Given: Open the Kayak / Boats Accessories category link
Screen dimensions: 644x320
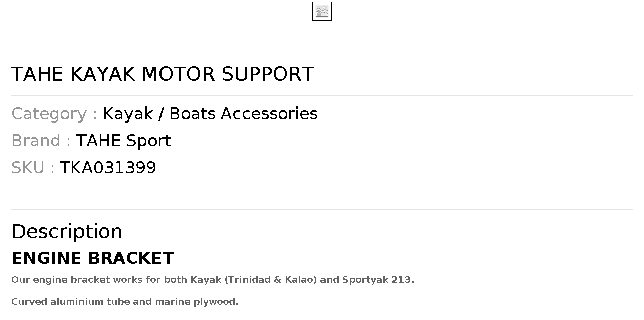Looking at the screenshot, I should click(210, 114).
